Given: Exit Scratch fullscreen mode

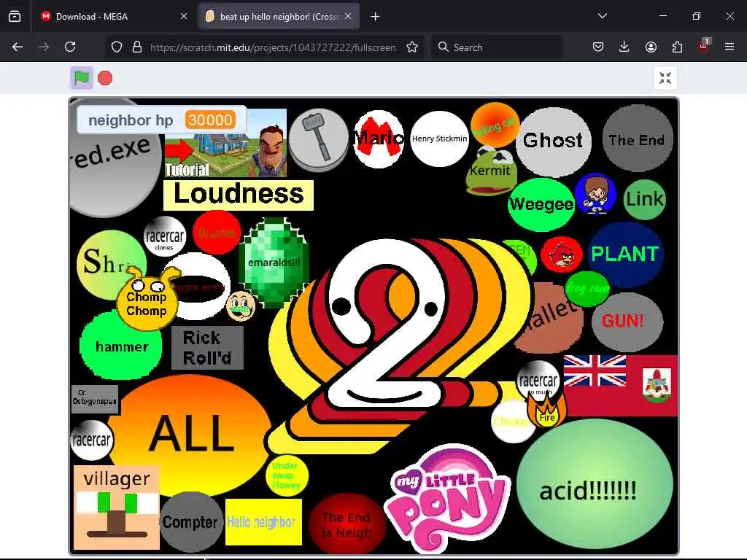Looking at the screenshot, I should 665,78.
